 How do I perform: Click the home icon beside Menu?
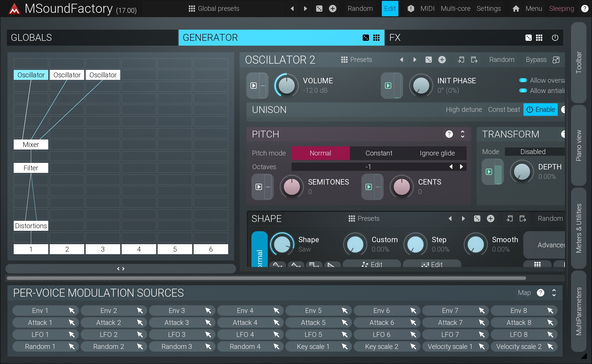(516, 9)
